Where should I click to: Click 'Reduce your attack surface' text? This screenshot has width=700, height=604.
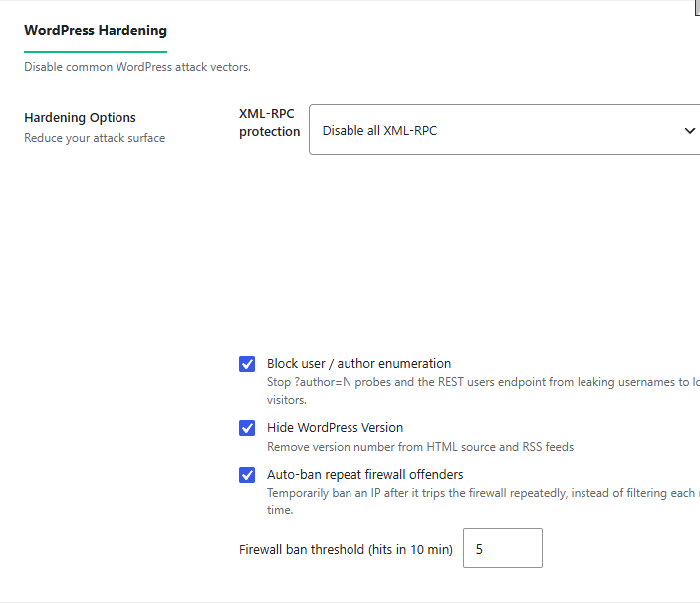(95, 138)
